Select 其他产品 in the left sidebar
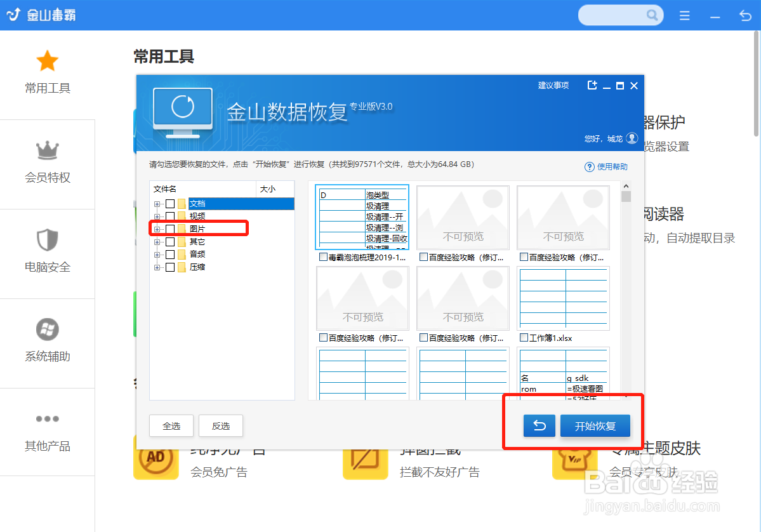The width and height of the screenshot is (761, 532). point(48,418)
